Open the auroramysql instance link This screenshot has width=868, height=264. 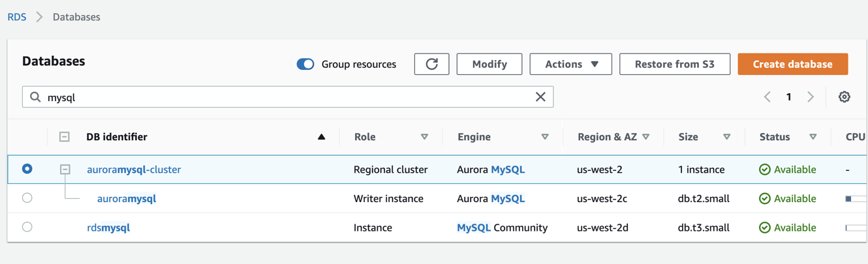pyautogui.click(x=127, y=199)
